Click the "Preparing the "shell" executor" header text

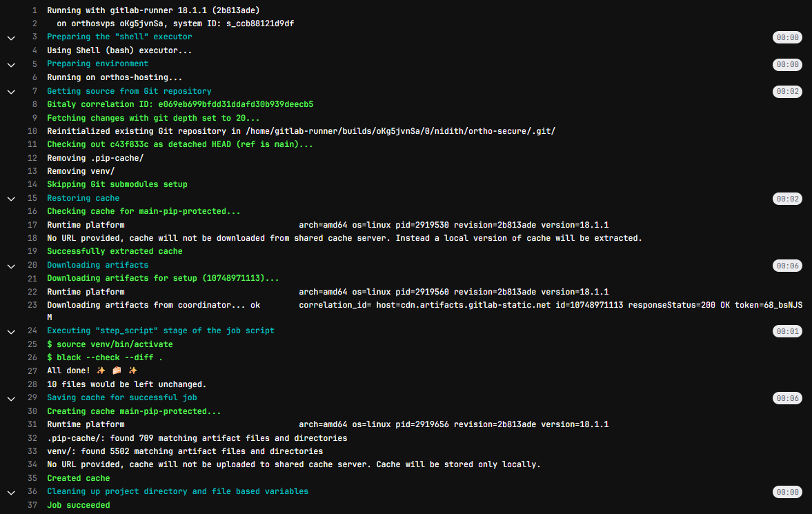pyautogui.click(x=119, y=37)
